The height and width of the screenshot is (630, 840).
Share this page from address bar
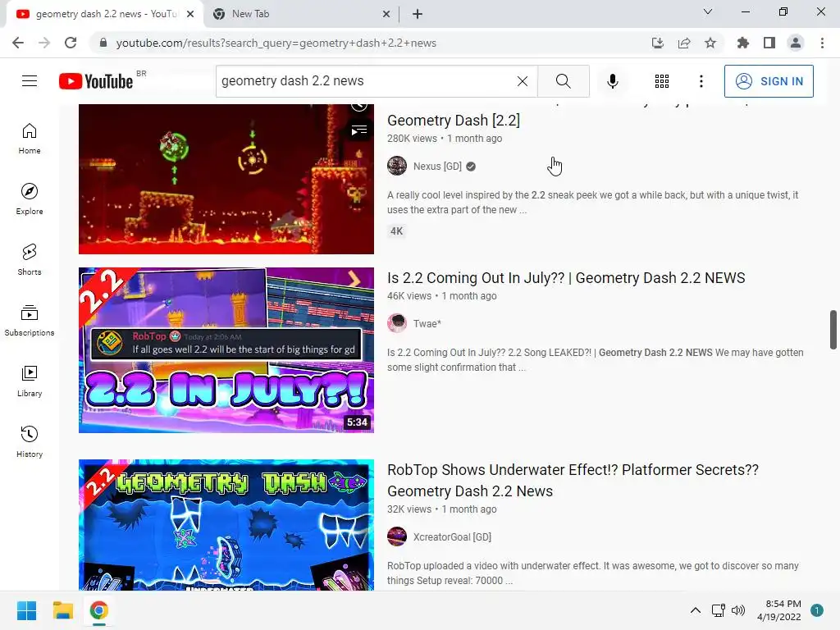(x=684, y=43)
